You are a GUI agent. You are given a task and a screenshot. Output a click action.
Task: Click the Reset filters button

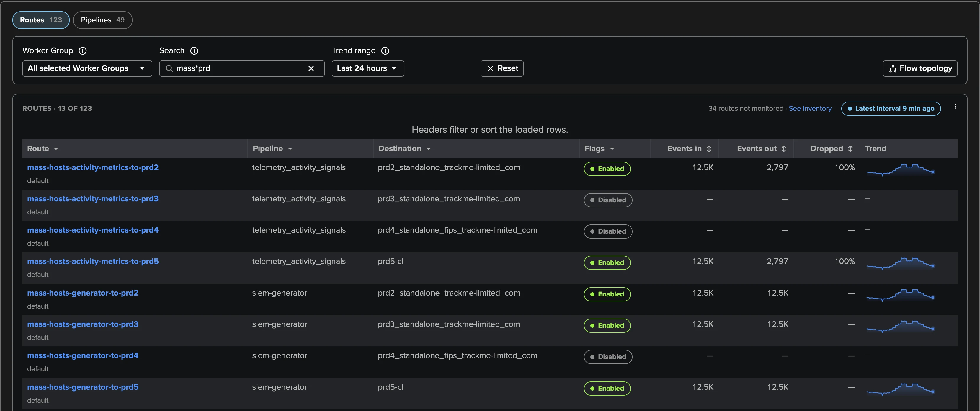[x=502, y=68]
